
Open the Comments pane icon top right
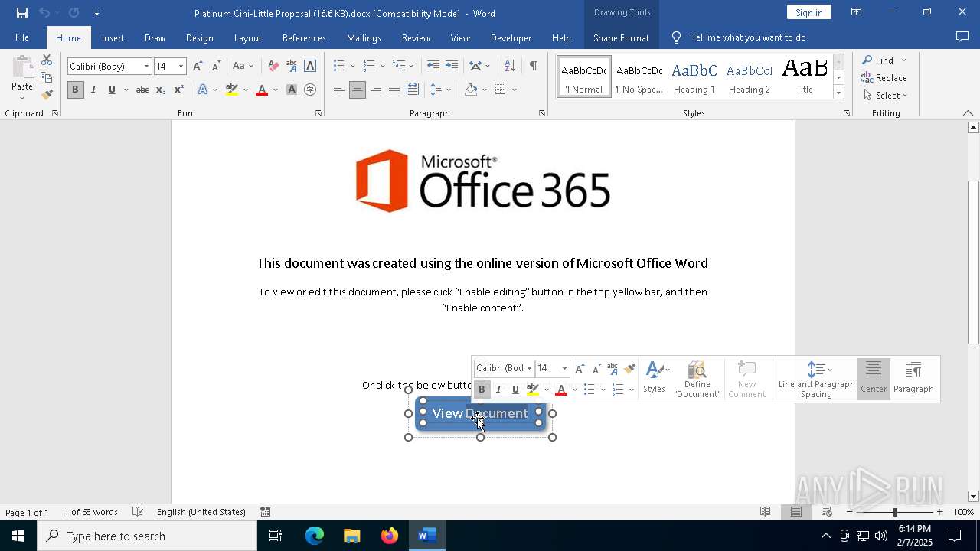click(962, 37)
